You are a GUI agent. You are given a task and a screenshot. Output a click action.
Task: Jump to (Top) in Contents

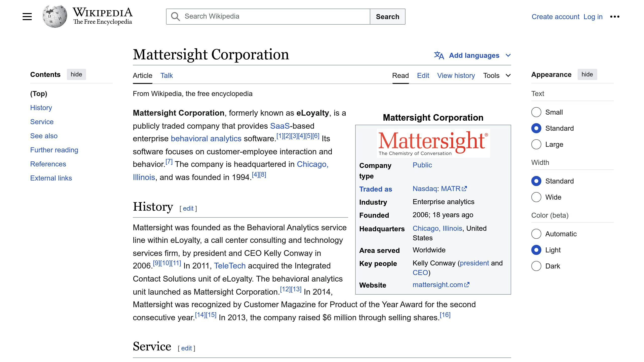(x=39, y=94)
